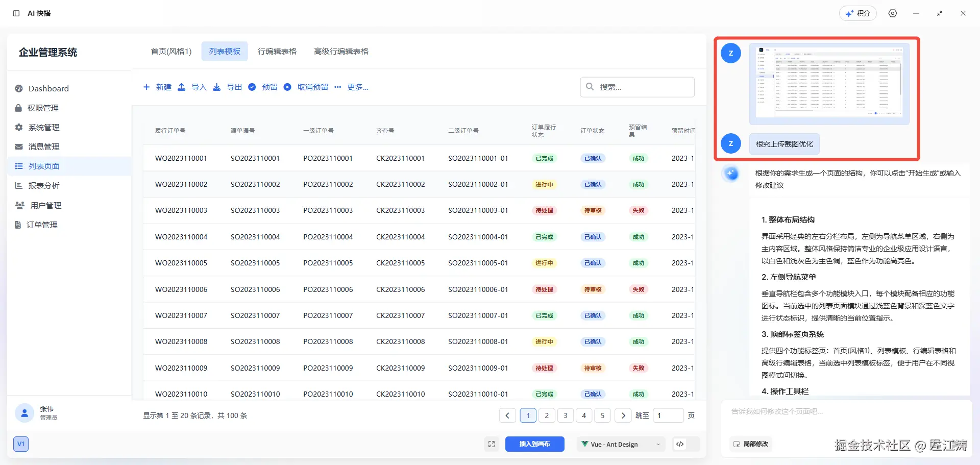
Task: Click the 二级订单号 column header
Action: click(x=463, y=131)
